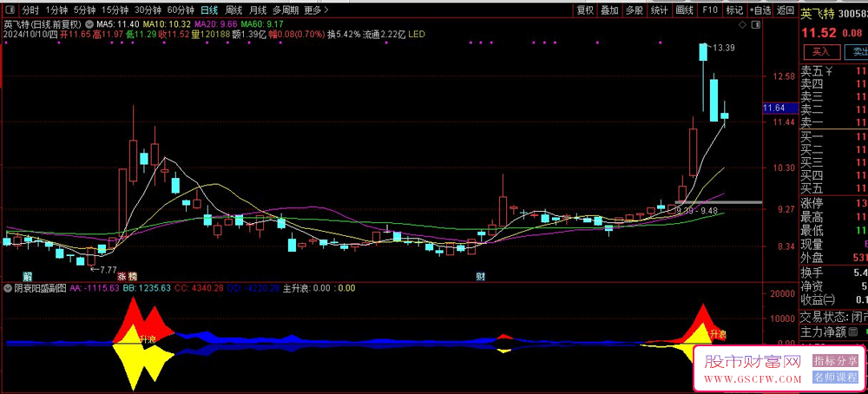Screen dimensions: 868x394
Task: Select the 30分钟 period
Action: pyautogui.click(x=148, y=10)
